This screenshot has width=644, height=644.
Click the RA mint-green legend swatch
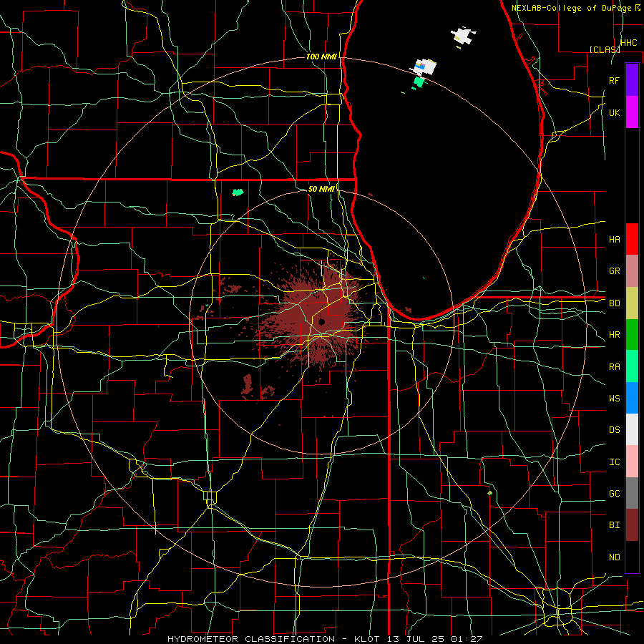pyautogui.click(x=632, y=366)
